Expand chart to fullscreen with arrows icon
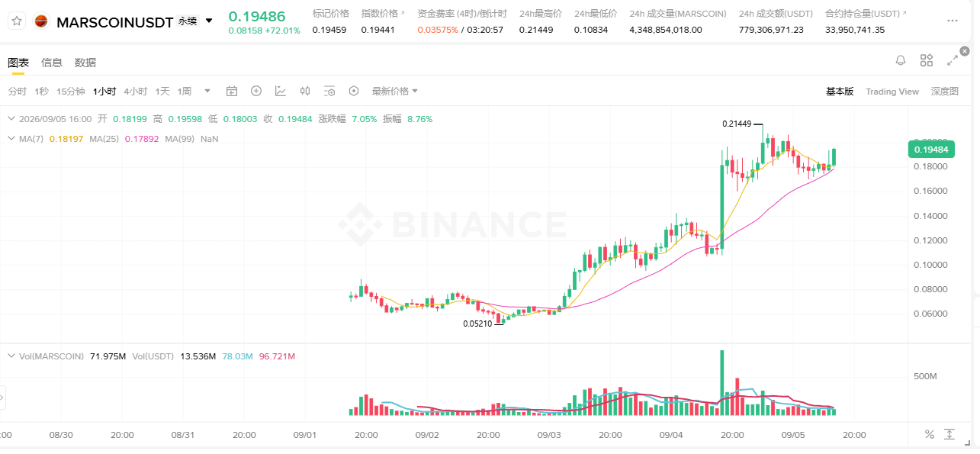This screenshot has height=454, width=980. (953, 60)
